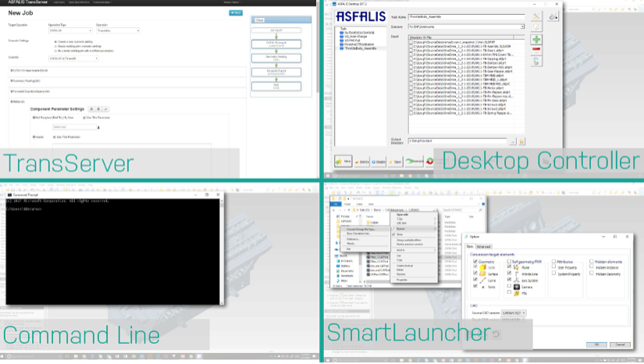This screenshot has height=364, width=644.
Task: Click the Command Prompt title bar icon
Action: click(x=9, y=194)
